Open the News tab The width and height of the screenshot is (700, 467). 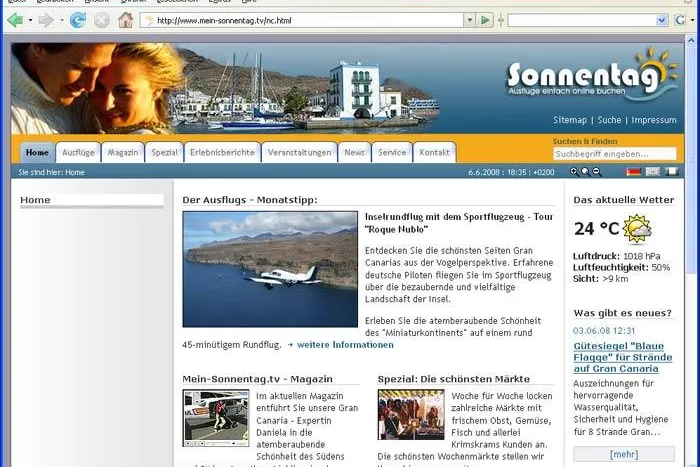point(354,153)
